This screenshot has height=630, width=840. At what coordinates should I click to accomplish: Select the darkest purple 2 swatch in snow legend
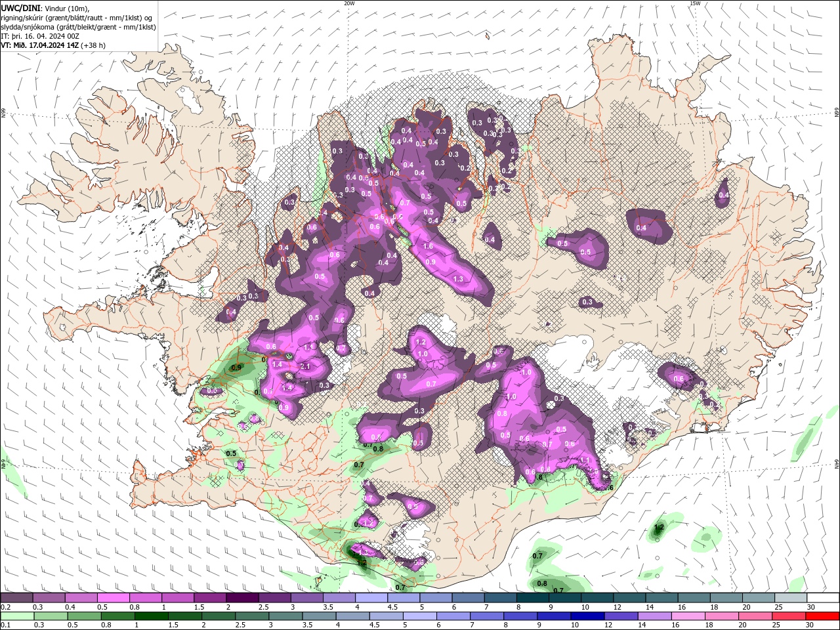point(241,597)
